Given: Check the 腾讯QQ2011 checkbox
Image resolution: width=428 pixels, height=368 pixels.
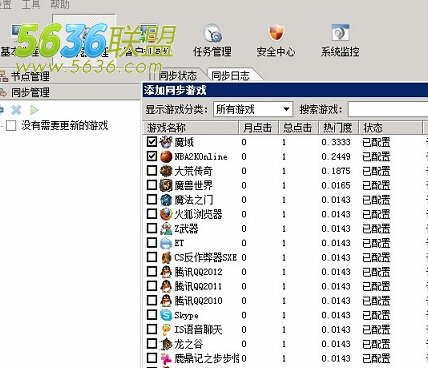Looking at the screenshot, I should point(152,286).
